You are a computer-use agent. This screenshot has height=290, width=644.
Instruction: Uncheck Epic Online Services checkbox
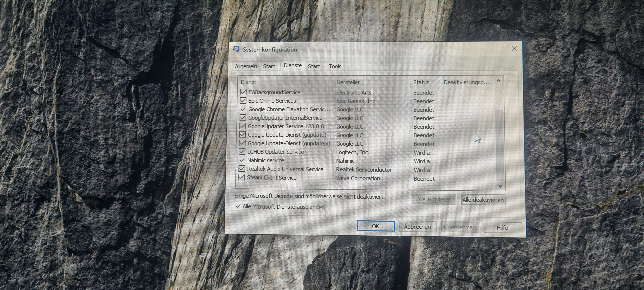(x=243, y=101)
